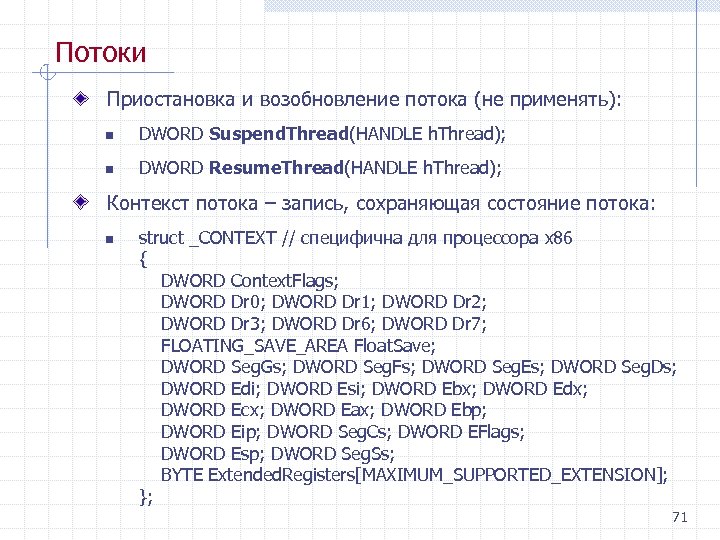This screenshot has width=720, height=540.
Task: Click the bold "SuspendThread" function name
Action: click(279, 134)
